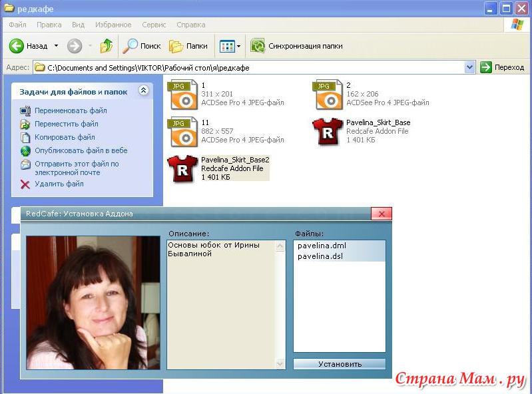Click Переместить файл link

pyautogui.click(x=66, y=124)
